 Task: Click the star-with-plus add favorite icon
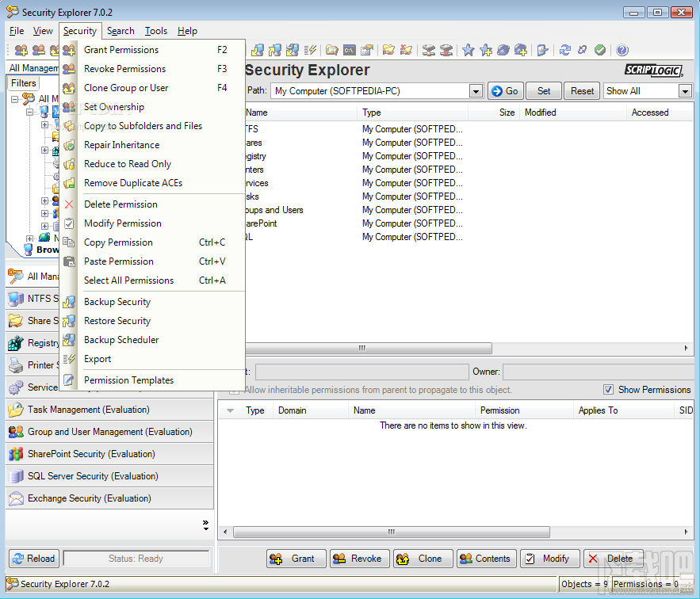pyautogui.click(x=486, y=50)
